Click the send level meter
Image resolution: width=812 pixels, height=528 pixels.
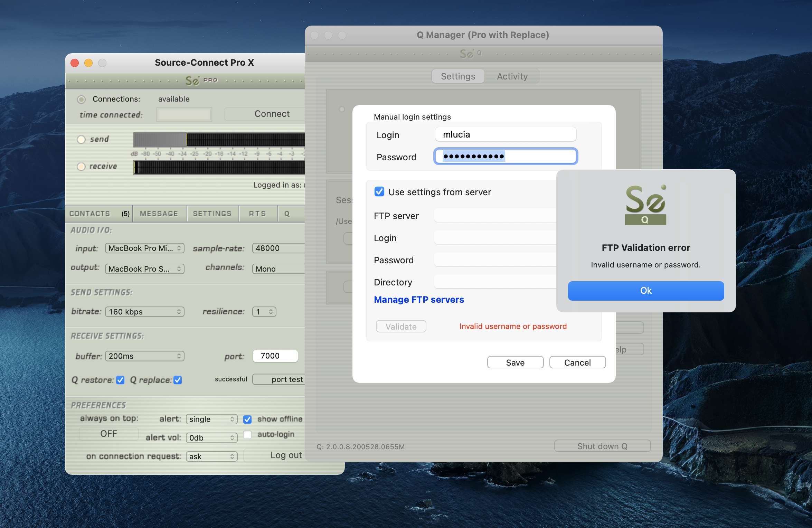(219, 140)
